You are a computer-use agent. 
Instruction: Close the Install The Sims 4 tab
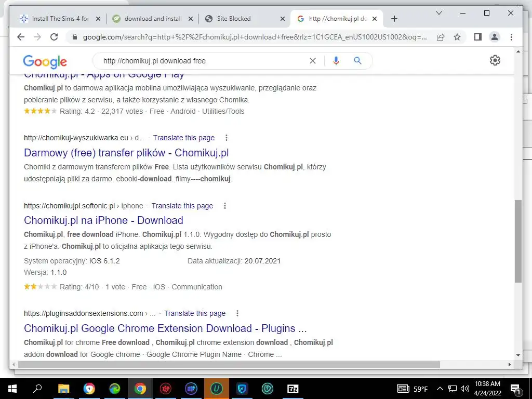[98, 19]
